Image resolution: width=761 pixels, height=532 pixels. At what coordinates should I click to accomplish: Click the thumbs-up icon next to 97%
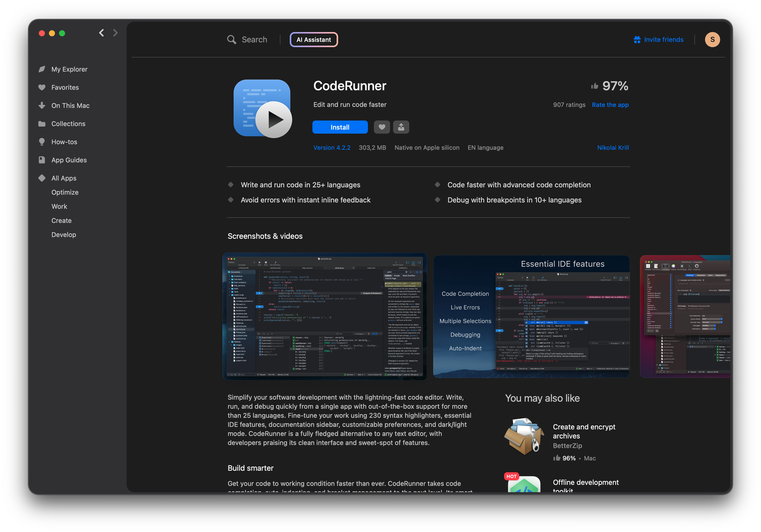(x=595, y=86)
